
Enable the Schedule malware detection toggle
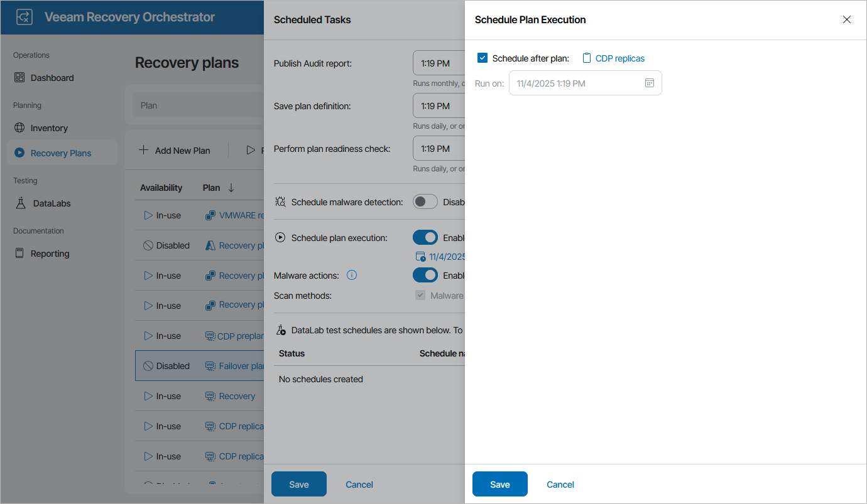click(x=425, y=202)
